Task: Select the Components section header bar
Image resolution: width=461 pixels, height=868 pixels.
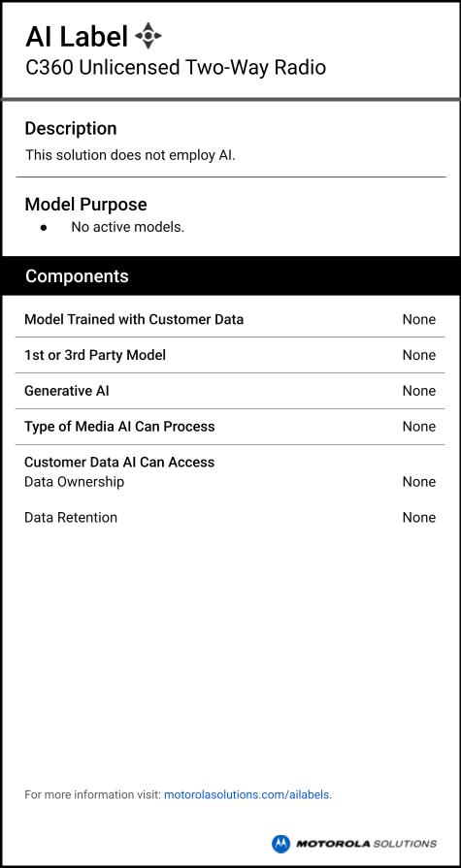Action: 231,275
